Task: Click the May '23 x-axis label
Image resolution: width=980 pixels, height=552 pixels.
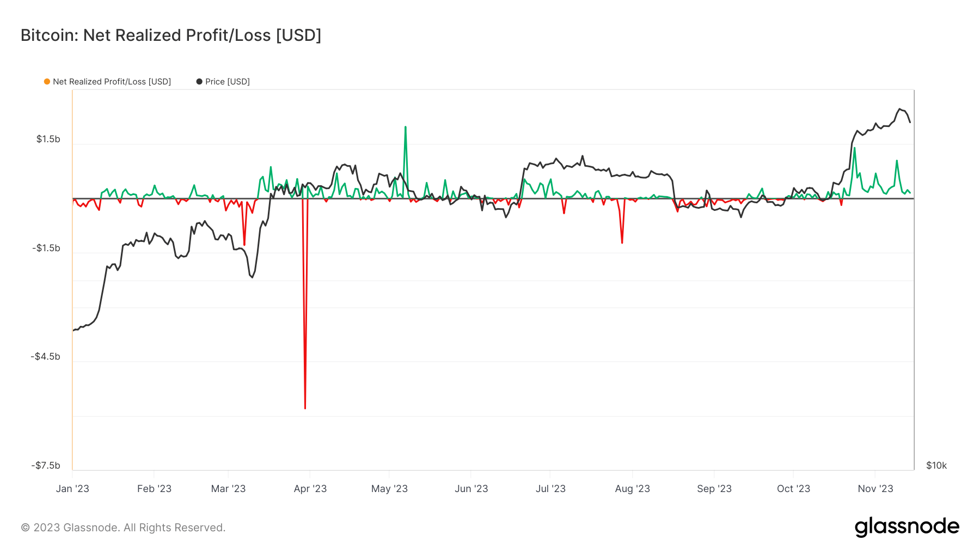Action: coord(389,489)
